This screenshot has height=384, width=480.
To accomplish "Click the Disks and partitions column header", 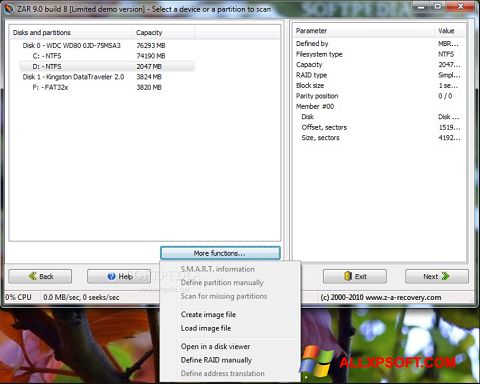I will pyautogui.click(x=71, y=32).
